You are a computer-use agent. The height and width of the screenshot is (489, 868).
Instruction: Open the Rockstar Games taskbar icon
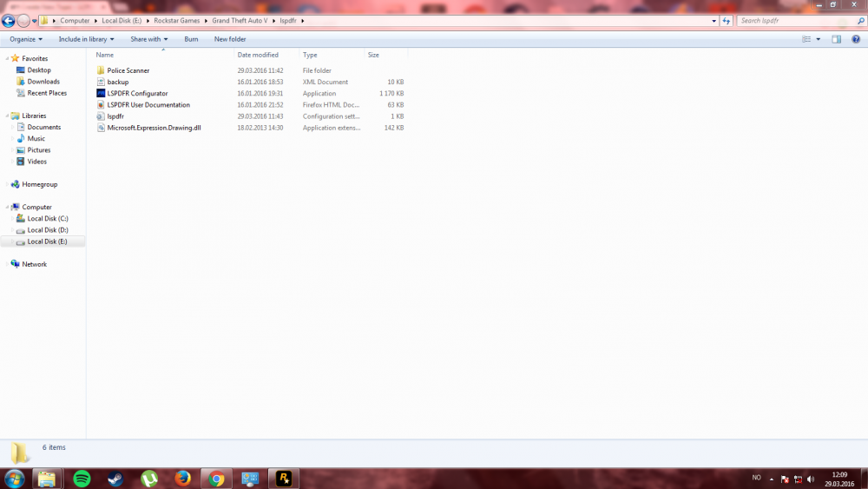284,479
